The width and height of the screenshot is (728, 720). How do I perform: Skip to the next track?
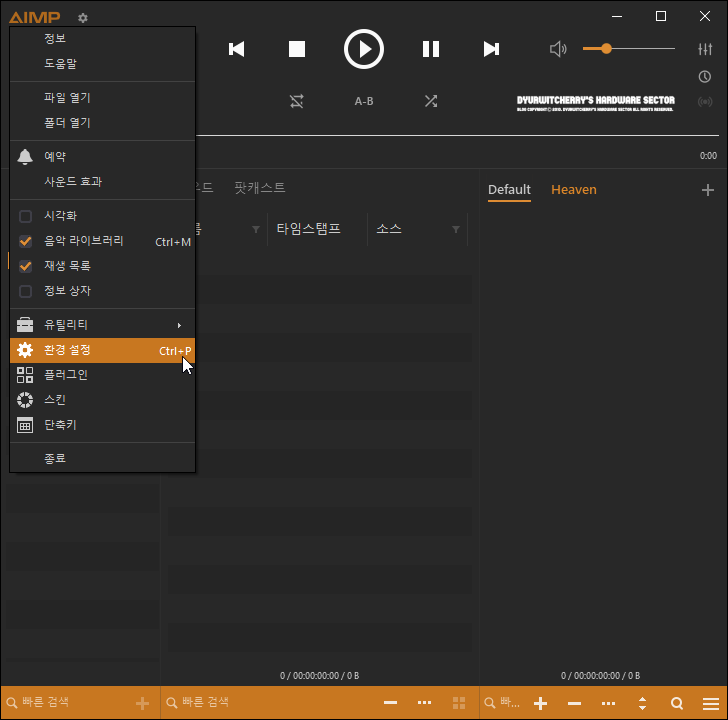tap(491, 49)
